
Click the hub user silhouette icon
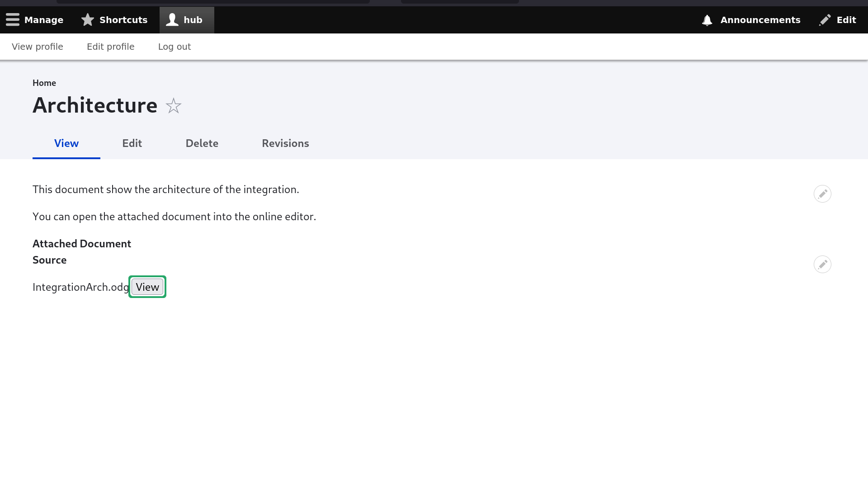point(172,20)
